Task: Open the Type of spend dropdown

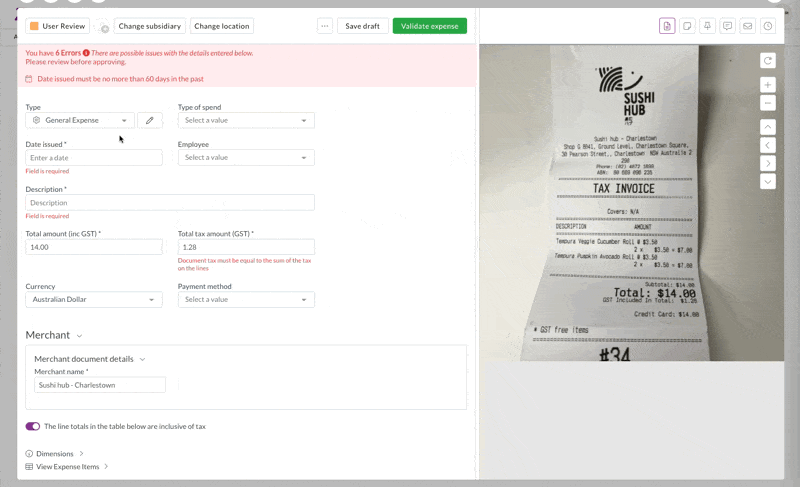Action: [x=246, y=120]
